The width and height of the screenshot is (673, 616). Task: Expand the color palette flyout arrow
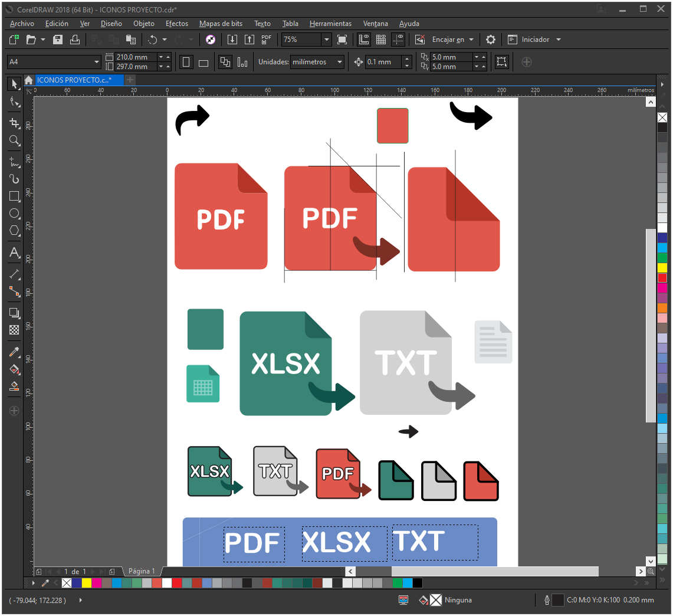[33, 583]
